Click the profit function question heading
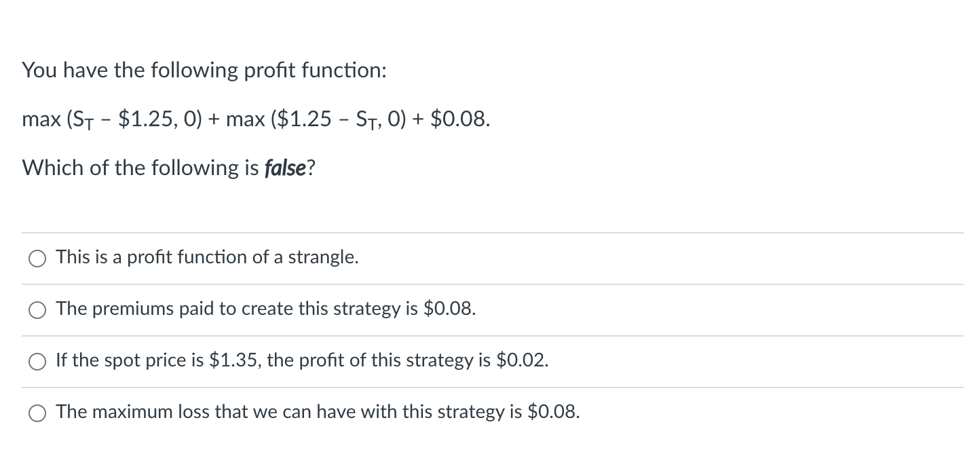Image resolution: width=980 pixels, height=456 pixels. tap(204, 70)
